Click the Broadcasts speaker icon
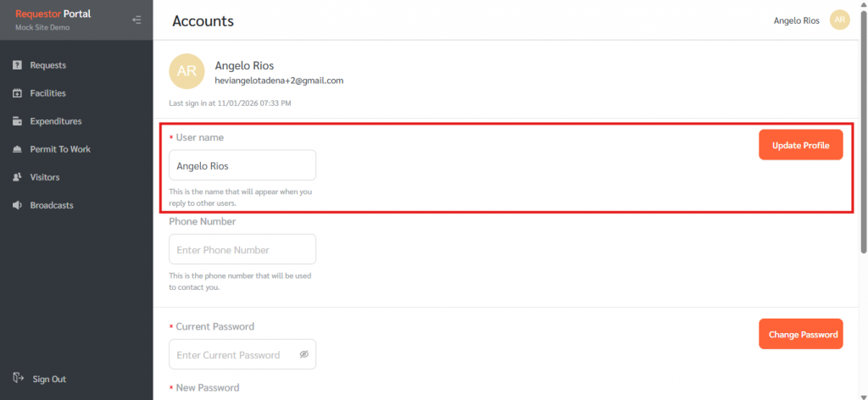The height and width of the screenshot is (400, 868). tap(17, 205)
